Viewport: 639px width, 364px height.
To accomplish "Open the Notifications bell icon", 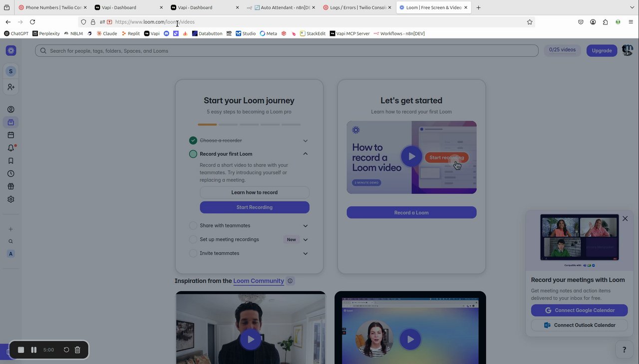I will coord(11,148).
